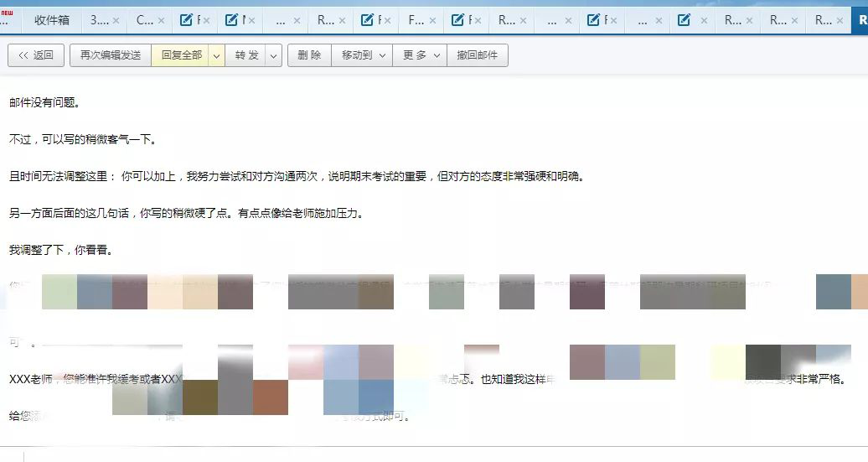This screenshot has height=462, width=868.
Task: Open the dropdown arrow next to 转发
Action: pyautogui.click(x=273, y=55)
